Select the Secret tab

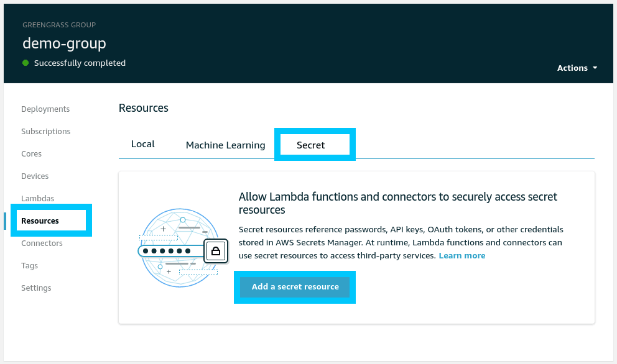click(x=311, y=145)
